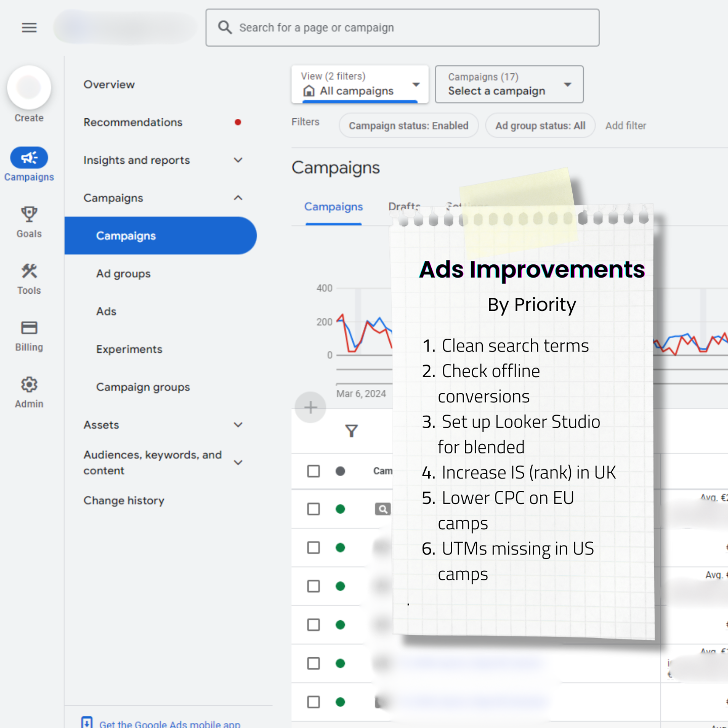Go to Ad groups

coord(123,274)
